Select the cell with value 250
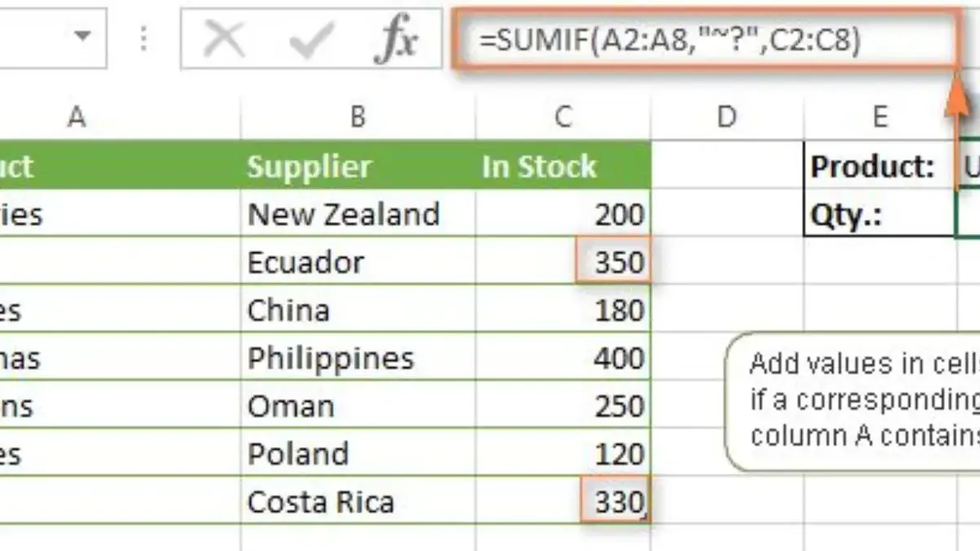The height and width of the screenshot is (551, 980). click(x=563, y=406)
